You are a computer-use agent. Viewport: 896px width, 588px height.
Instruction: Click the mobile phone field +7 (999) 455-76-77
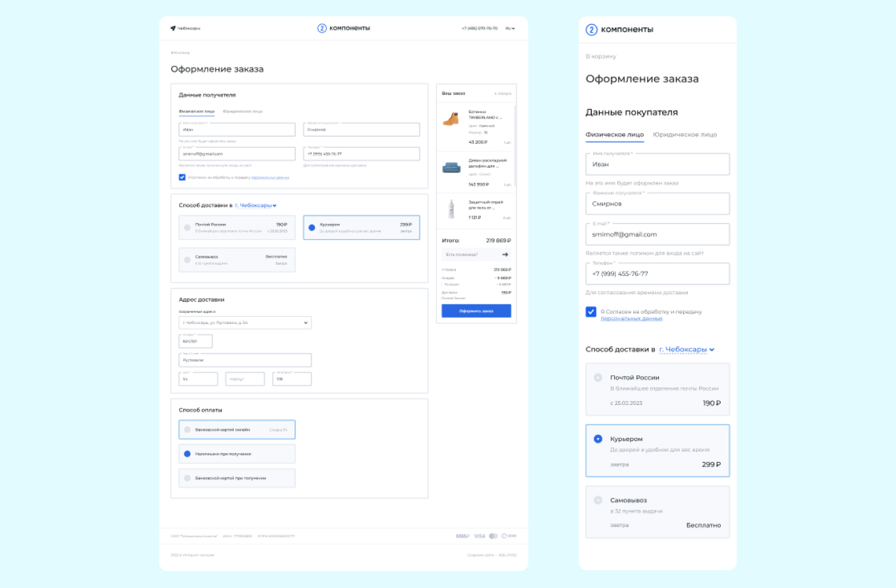pos(658,273)
